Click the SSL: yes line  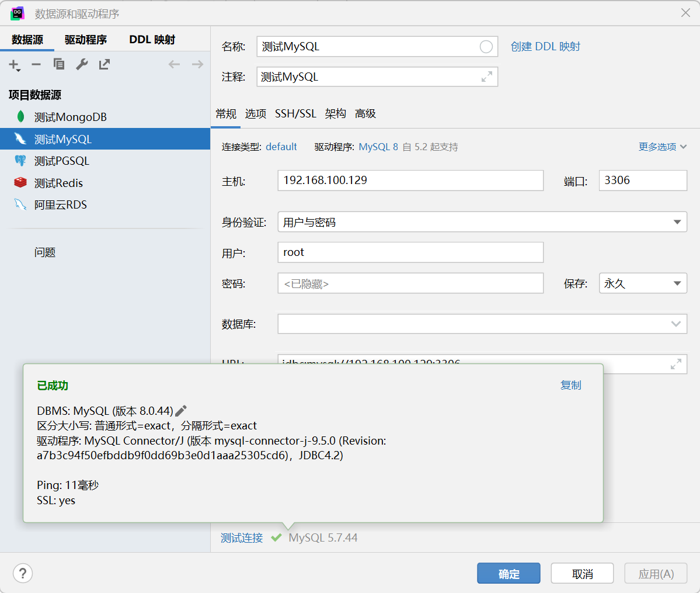coord(56,500)
